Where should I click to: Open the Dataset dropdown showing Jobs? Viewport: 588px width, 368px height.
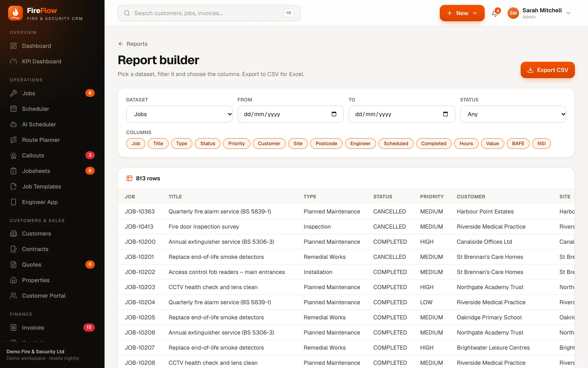(x=179, y=114)
